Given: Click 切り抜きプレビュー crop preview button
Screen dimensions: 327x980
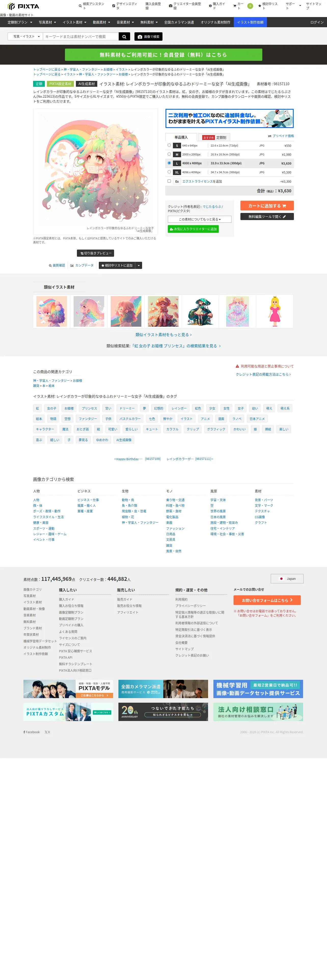Looking at the screenshot, I should pyautogui.click(x=96, y=253).
